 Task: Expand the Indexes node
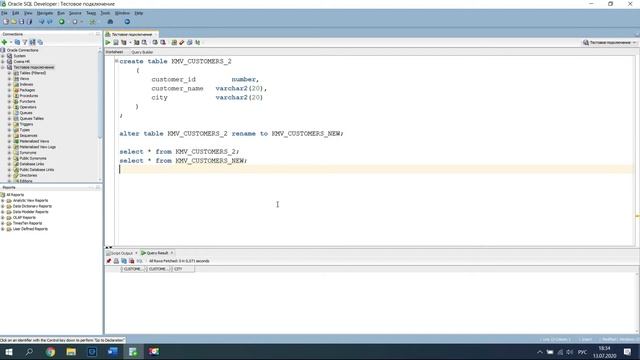pyautogui.click(x=9, y=84)
